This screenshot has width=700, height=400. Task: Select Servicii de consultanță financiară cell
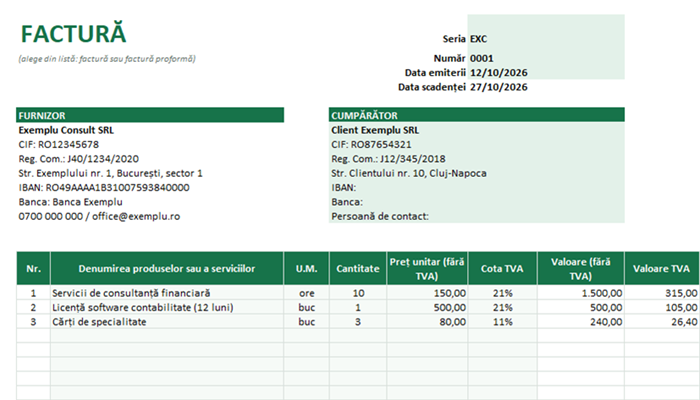(167, 293)
